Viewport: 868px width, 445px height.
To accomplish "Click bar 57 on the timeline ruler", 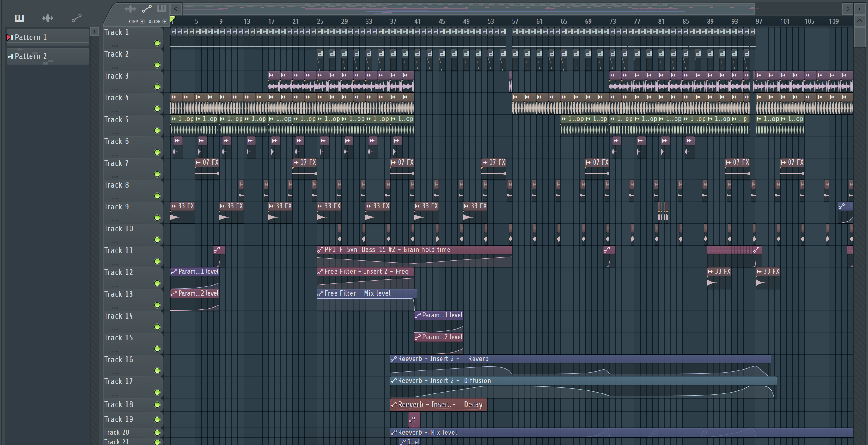I will 515,21.
